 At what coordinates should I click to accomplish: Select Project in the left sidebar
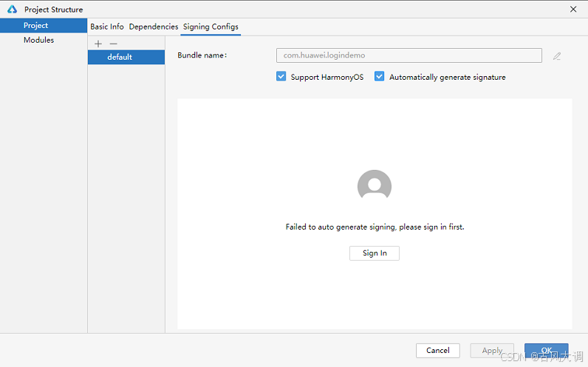(44, 26)
